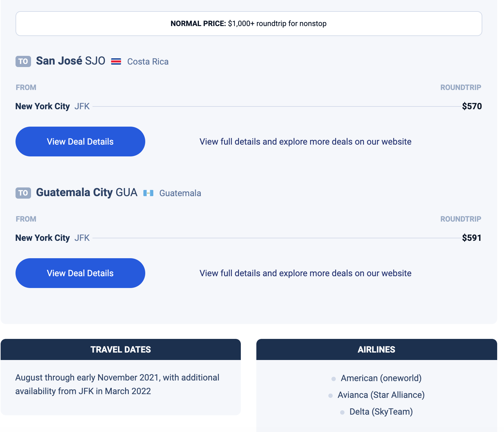Click Delta (SkyTeam) list item
Screen dimensions: 504x432
tap(381, 412)
